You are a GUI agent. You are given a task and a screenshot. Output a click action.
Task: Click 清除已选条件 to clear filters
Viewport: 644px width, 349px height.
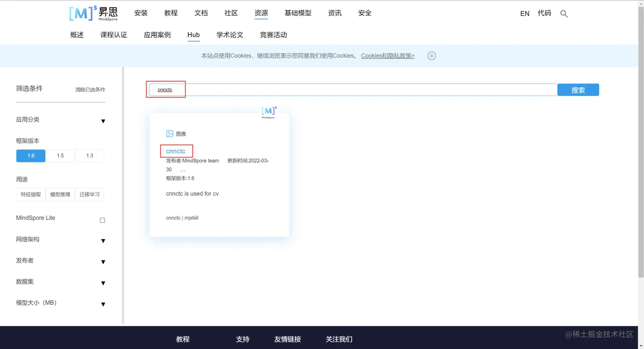[x=90, y=89]
